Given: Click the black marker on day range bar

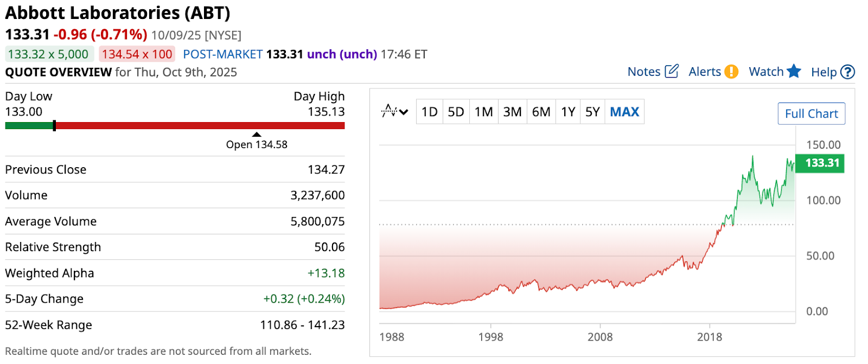Looking at the screenshot, I should 54,126.
